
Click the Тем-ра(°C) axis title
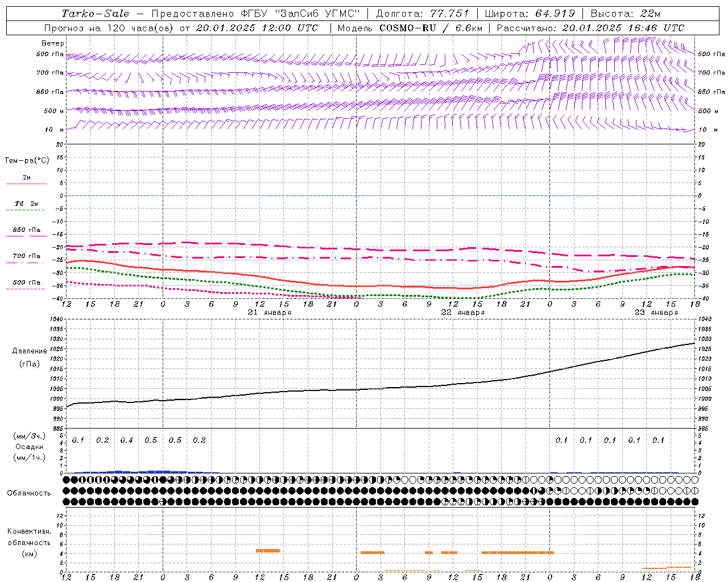(x=27, y=161)
